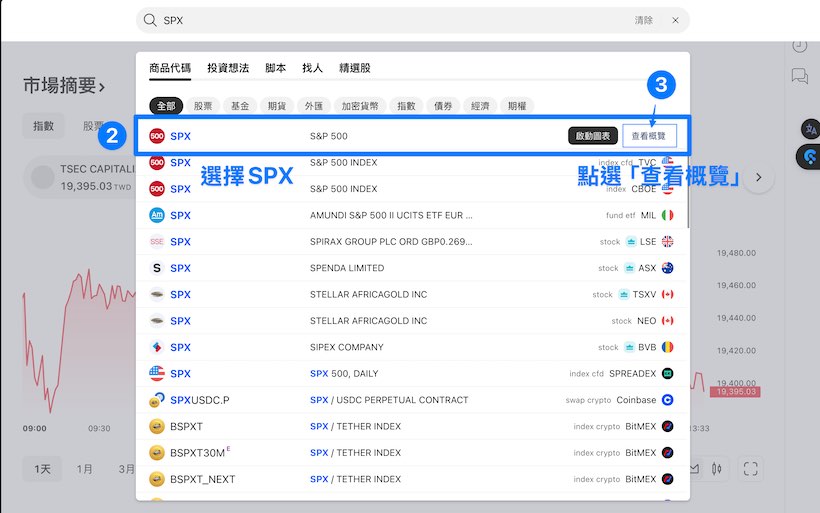Select the 指數 filter chip in dialog
Viewport: 820px width, 513px height.
pos(406,106)
